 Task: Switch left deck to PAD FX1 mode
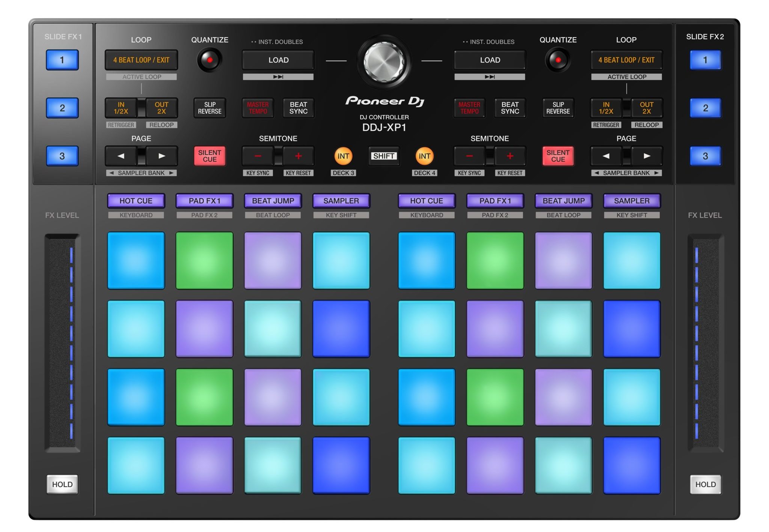tap(204, 201)
